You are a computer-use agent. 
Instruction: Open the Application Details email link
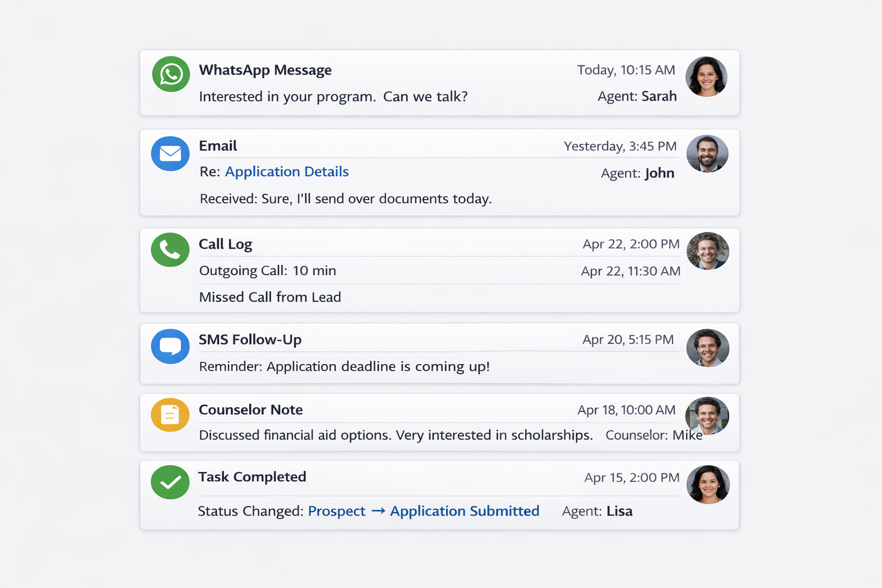(287, 172)
